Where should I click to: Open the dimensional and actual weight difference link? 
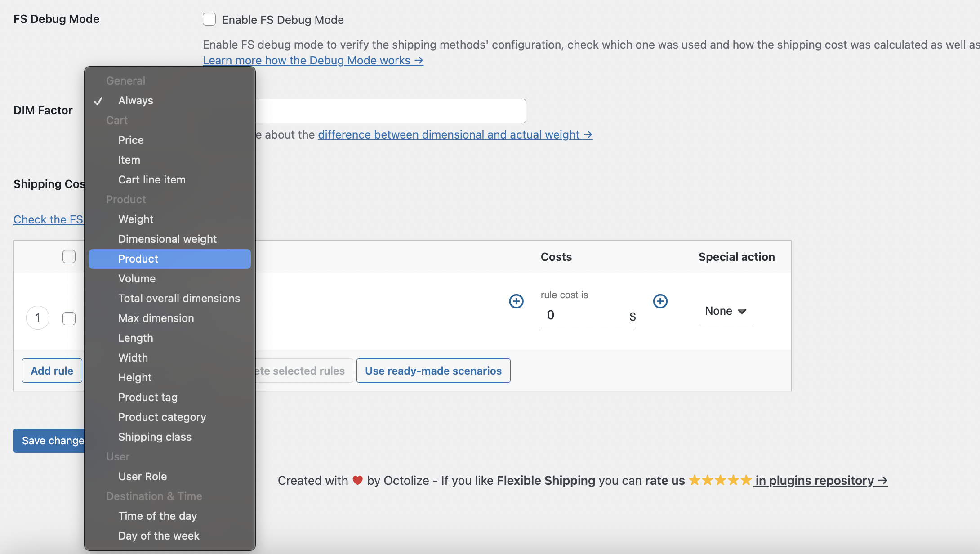pos(454,134)
